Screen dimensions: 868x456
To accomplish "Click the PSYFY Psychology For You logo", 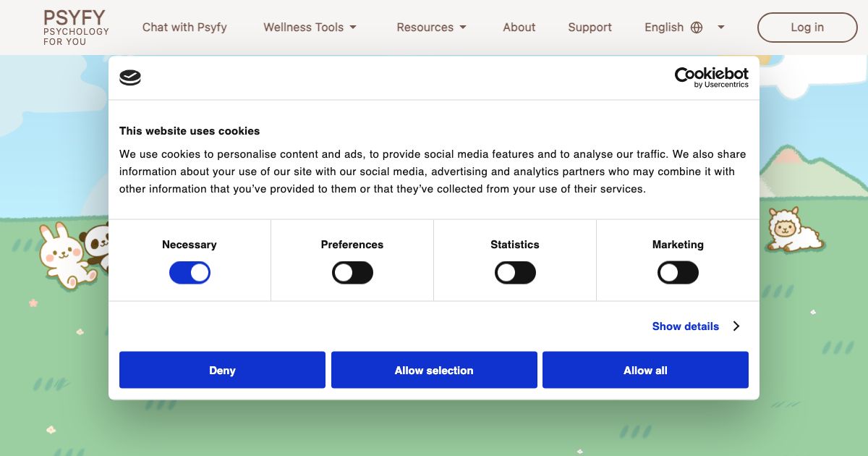I will [76, 28].
